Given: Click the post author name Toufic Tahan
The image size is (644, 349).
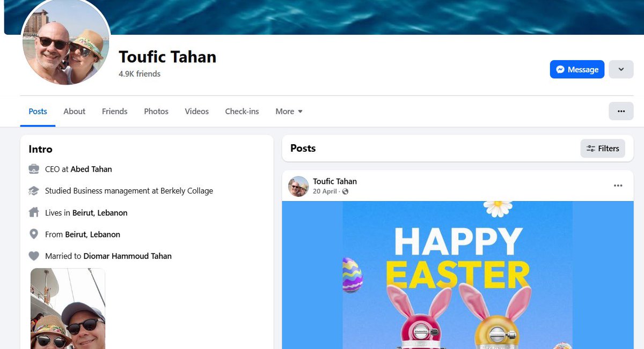Looking at the screenshot, I should pos(335,181).
